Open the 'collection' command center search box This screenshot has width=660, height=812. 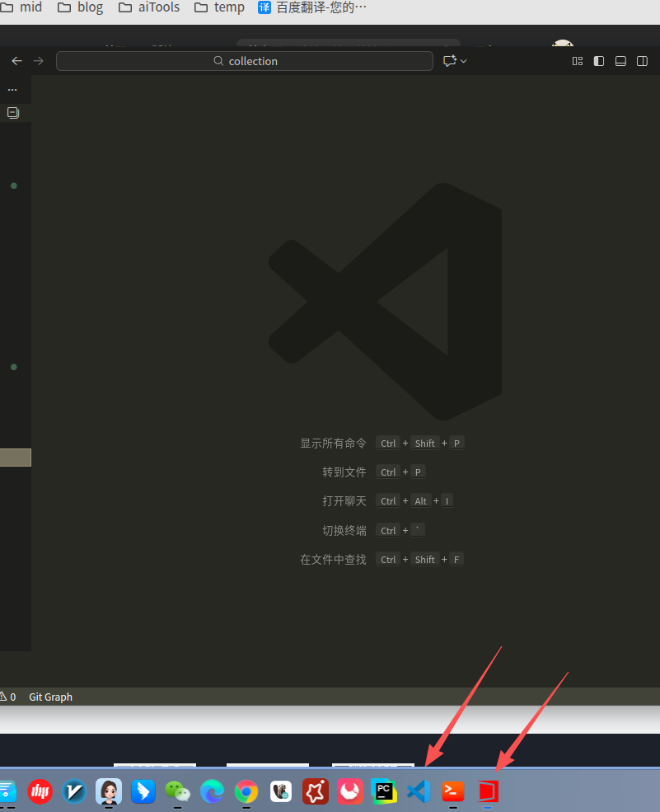pyautogui.click(x=245, y=61)
